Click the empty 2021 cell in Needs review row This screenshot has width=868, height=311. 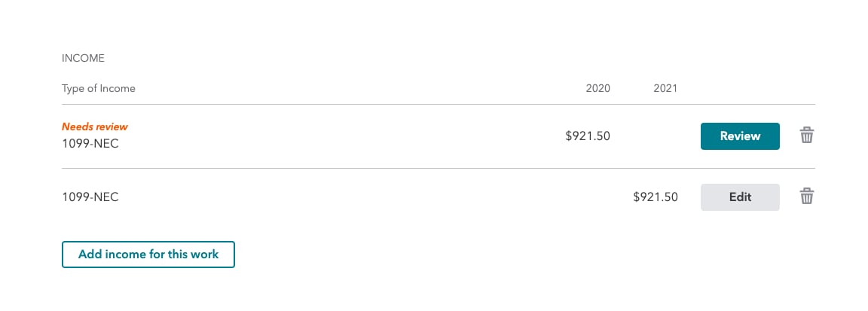[656, 136]
